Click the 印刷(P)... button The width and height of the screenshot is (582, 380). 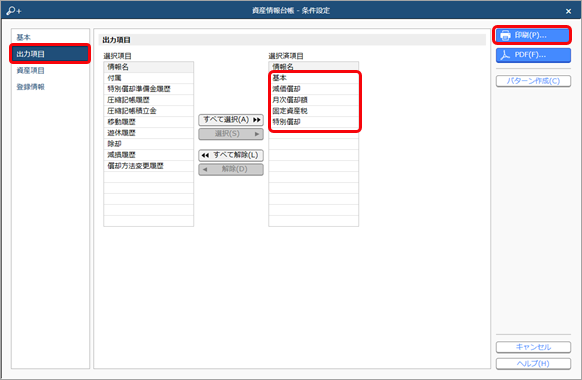[x=532, y=35]
